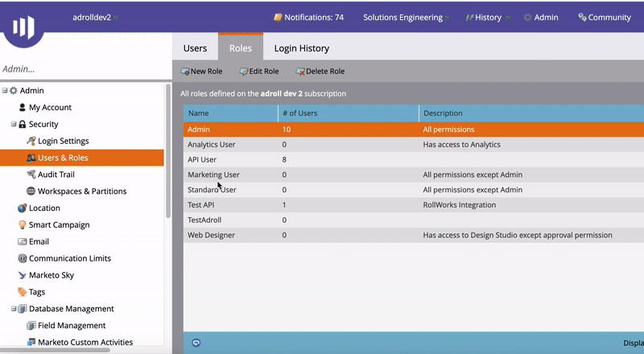Screen dimensions: 644x354
Task: Click the Edit Role pencil icon
Action: click(244, 72)
